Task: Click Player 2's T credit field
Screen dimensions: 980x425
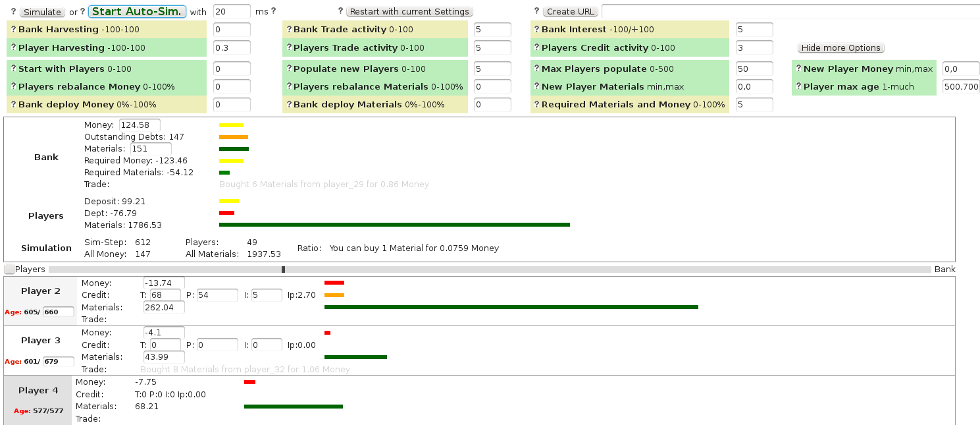Action: tap(164, 295)
